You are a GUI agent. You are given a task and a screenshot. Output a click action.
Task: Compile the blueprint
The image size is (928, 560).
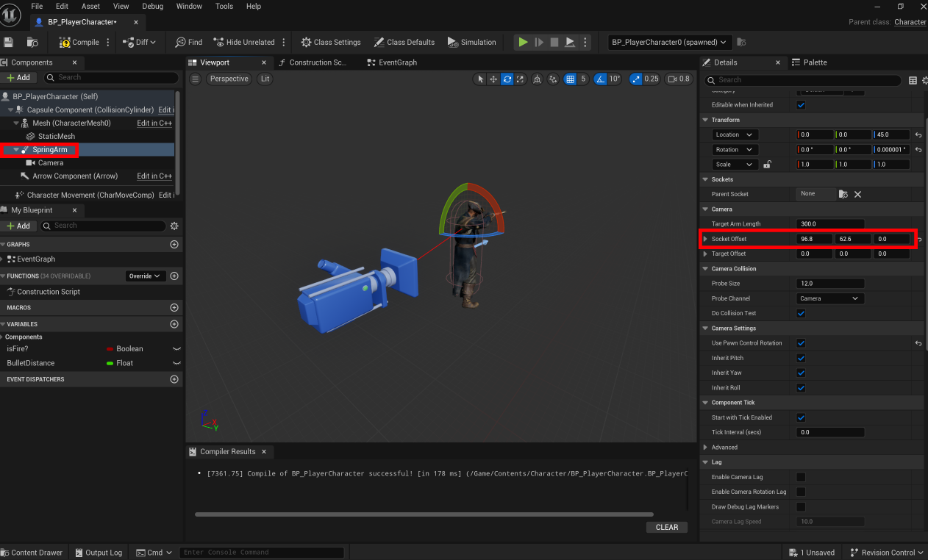coord(79,43)
